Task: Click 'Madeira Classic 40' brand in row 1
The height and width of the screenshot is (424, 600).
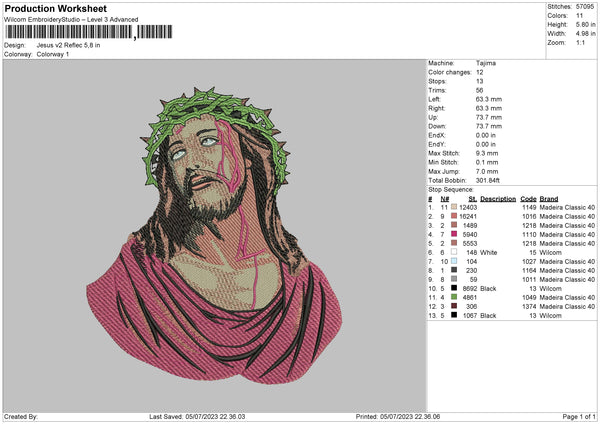Action: [567, 207]
